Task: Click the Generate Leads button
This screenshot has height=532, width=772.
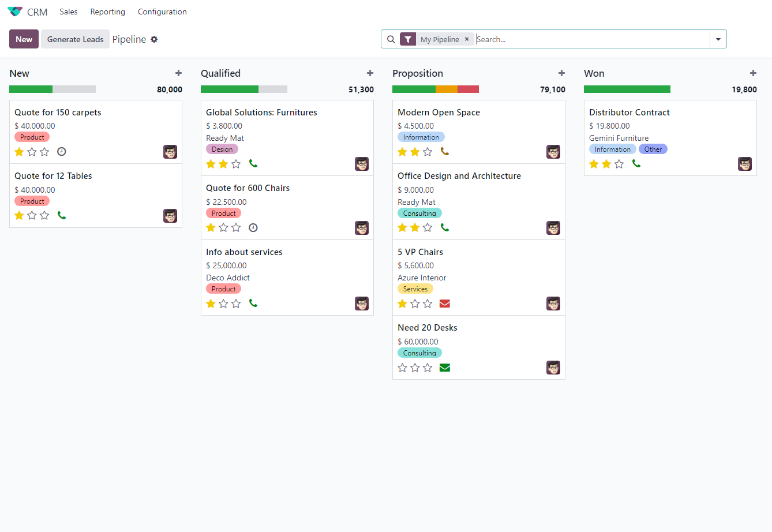Action: pyautogui.click(x=75, y=39)
